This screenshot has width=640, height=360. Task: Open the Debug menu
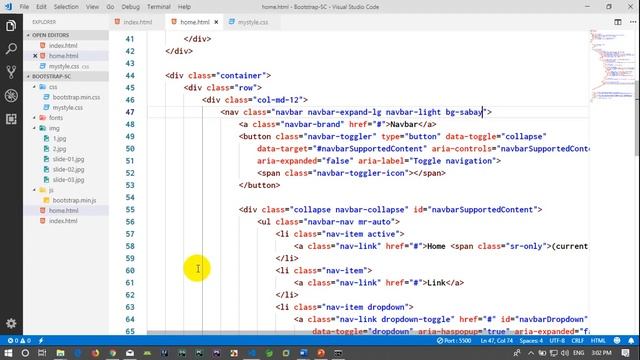click(130, 7)
